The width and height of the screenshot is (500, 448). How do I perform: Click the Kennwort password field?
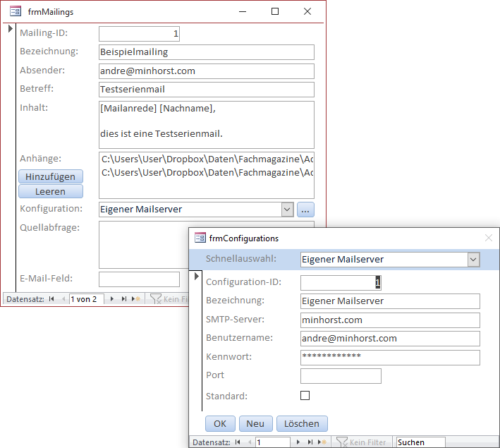pyautogui.click(x=390, y=358)
